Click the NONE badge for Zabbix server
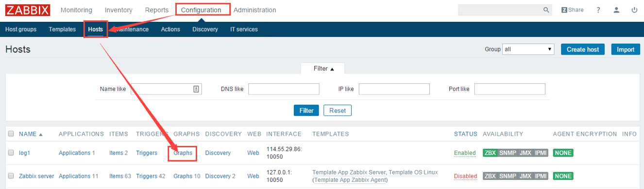The width and height of the screenshot is (644, 189). pyautogui.click(x=563, y=176)
